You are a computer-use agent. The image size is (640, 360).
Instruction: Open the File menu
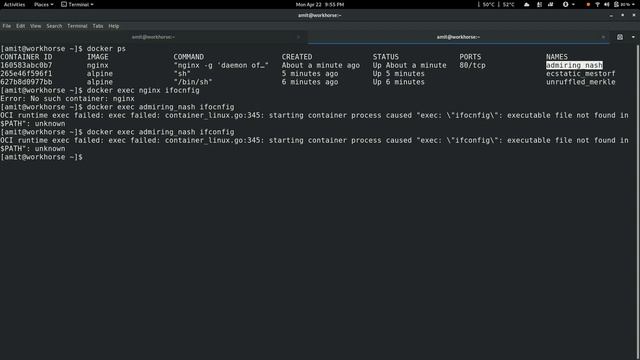coord(7,26)
